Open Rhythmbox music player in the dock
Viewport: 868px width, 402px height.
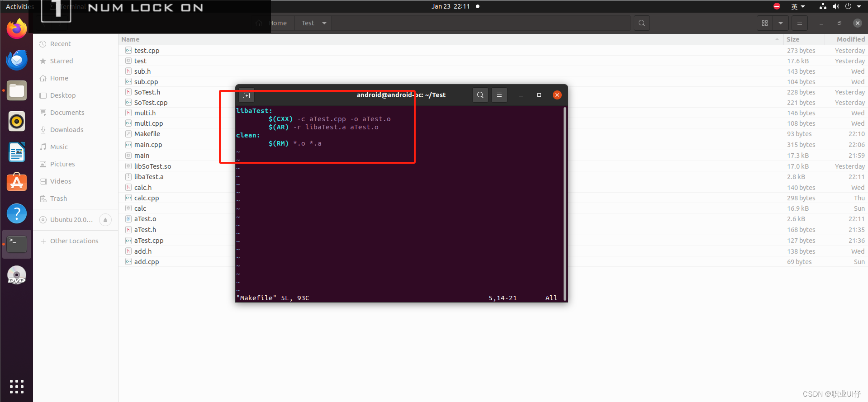[17, 121]
